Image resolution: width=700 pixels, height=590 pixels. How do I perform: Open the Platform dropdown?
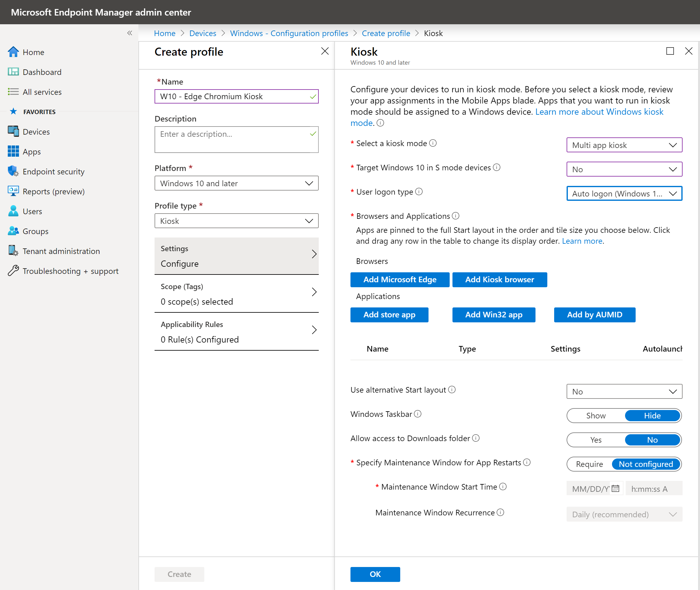pos(237,183)
